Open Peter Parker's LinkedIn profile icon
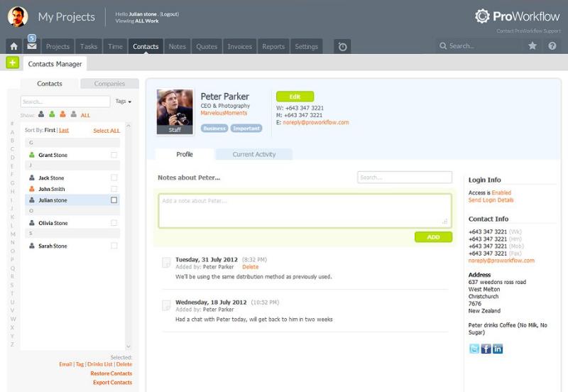 [x=498, y=349]
